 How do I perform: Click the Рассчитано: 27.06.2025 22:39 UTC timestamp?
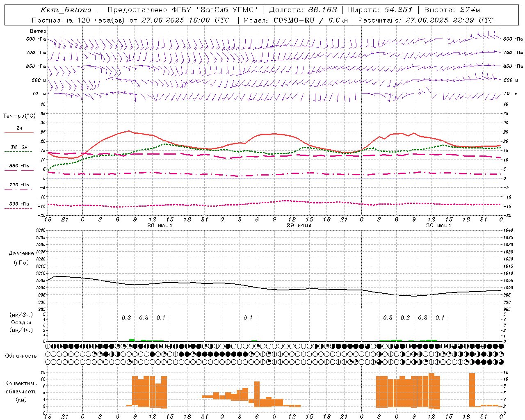tap(426, 20)
